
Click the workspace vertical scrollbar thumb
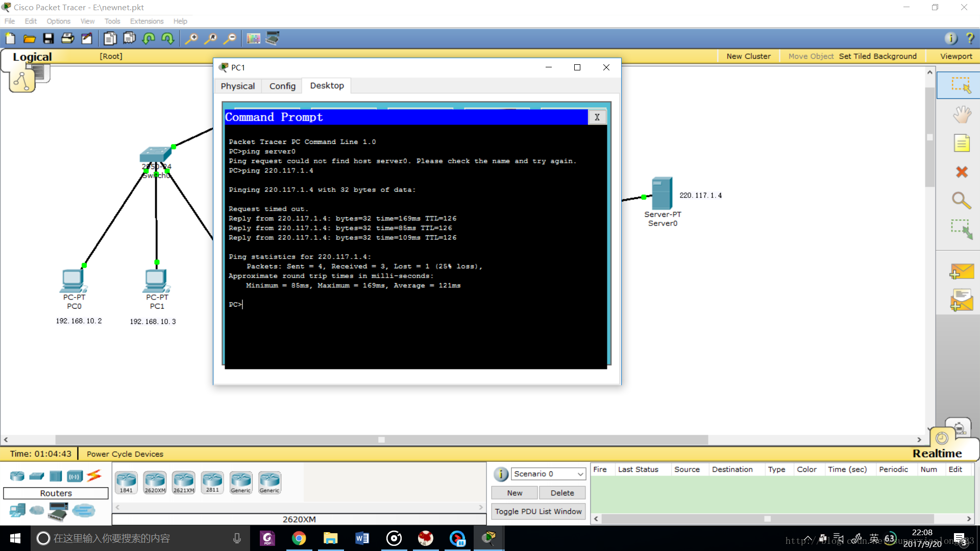929,137
